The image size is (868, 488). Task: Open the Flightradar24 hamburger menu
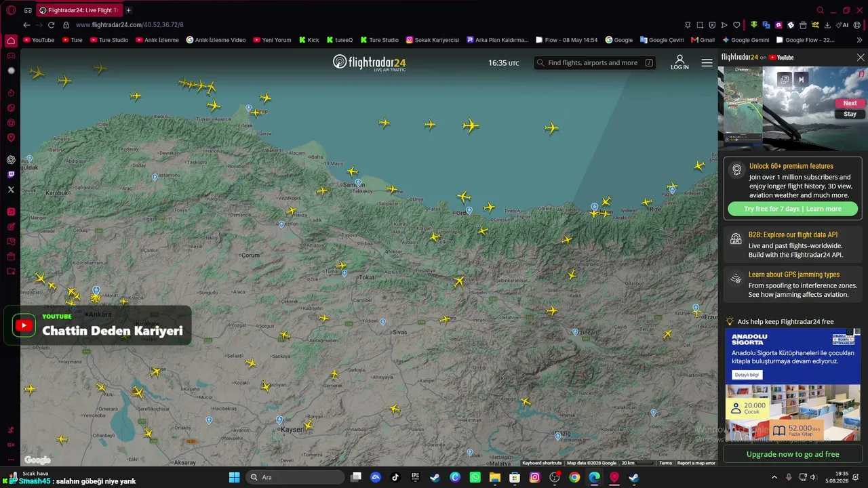(707, 63)
